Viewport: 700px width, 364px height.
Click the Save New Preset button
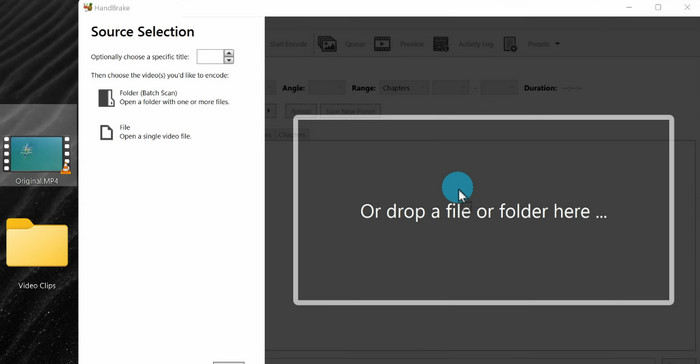(x=350, y=111)
